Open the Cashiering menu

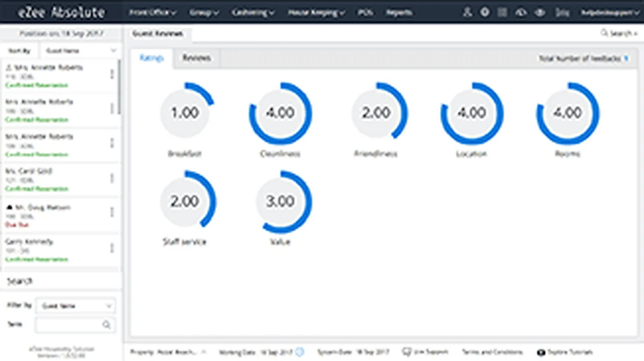point(253,12)
